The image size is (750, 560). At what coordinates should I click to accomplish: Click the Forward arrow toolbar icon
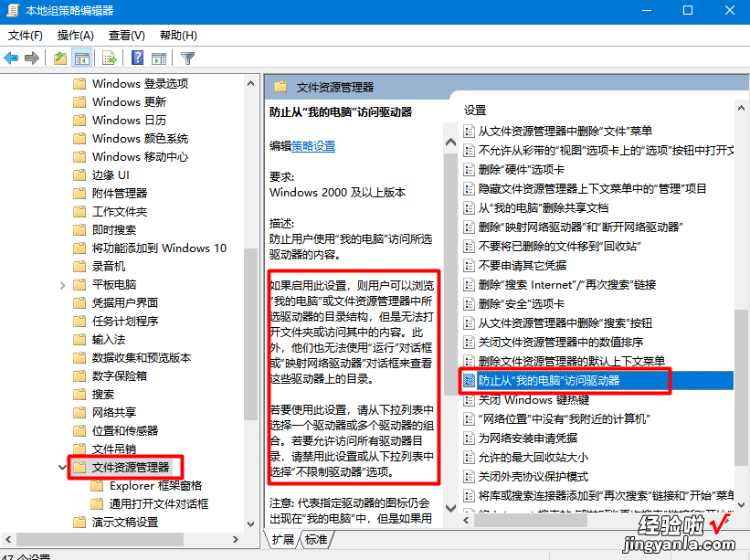[32, 58]
